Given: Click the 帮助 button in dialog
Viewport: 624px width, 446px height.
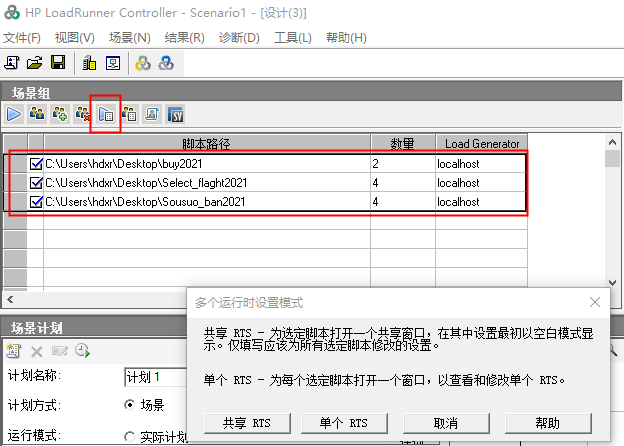Looking at the screenshot, I should coord(548,423).
